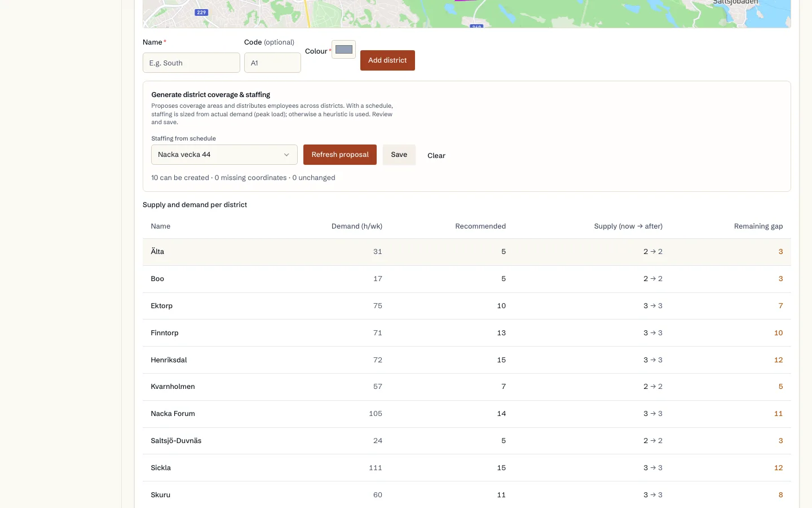Click the Save button
Viewport: 812px width, 508px height.
[399, 155]
